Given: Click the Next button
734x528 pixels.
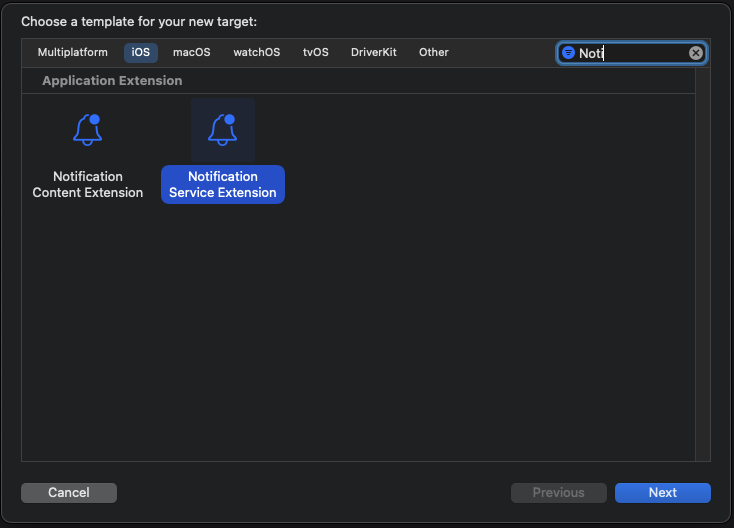Looking at the screenshot, I should coord(662,493).
